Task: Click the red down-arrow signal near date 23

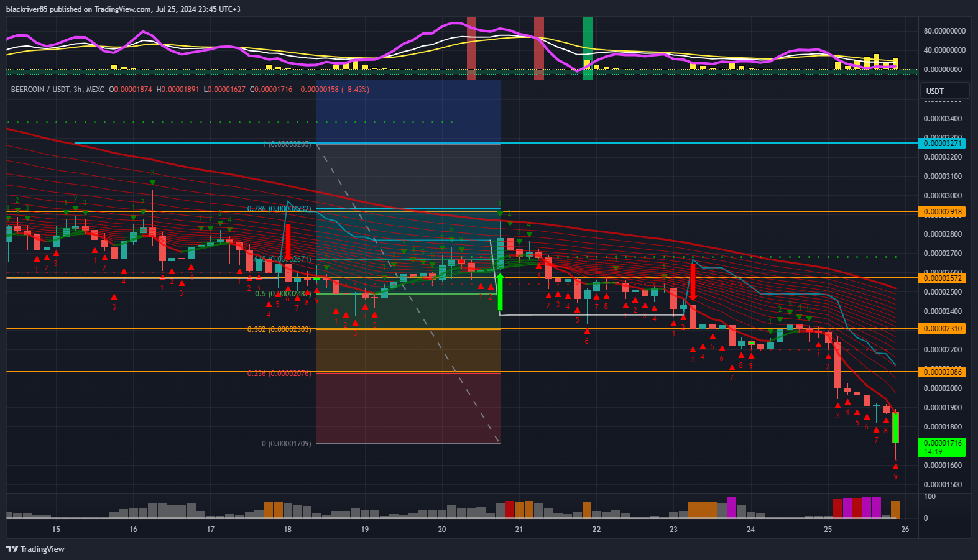Action: click(x=693, y=282)
